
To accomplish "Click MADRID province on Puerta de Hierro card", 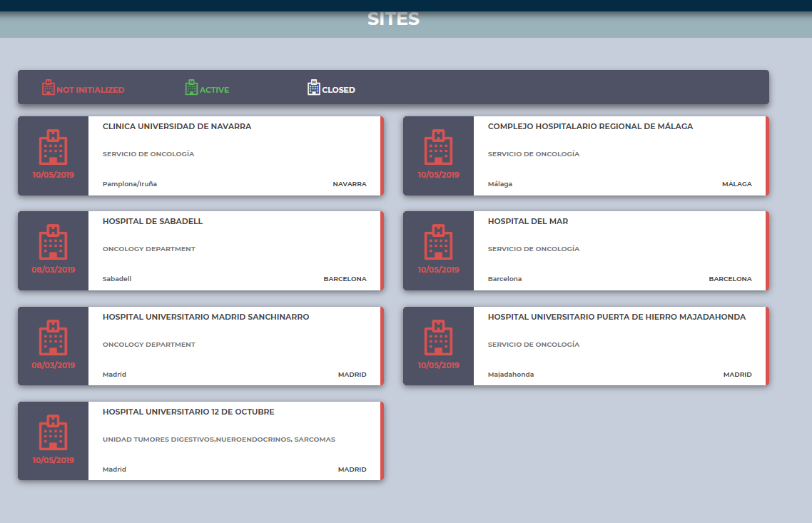I will pyautogui.click(x=737, y=375).
